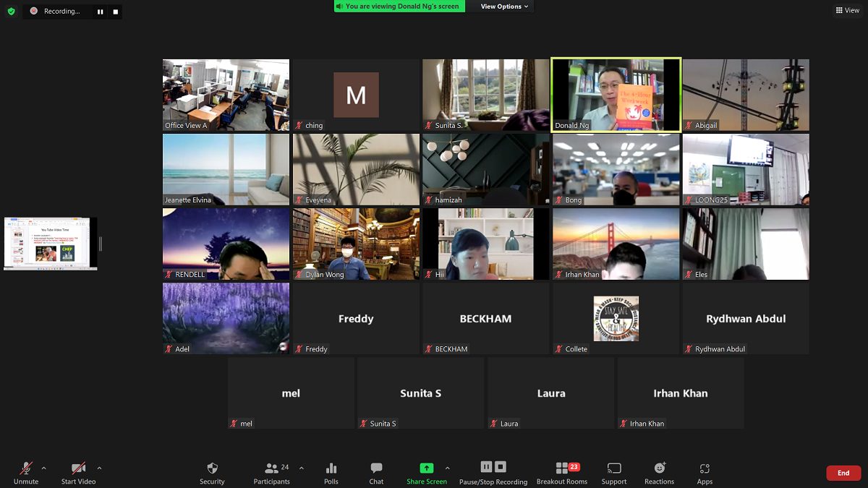Select Rydhwan Abdul's participant tile
868x488 pixels.
pos(746,319)
